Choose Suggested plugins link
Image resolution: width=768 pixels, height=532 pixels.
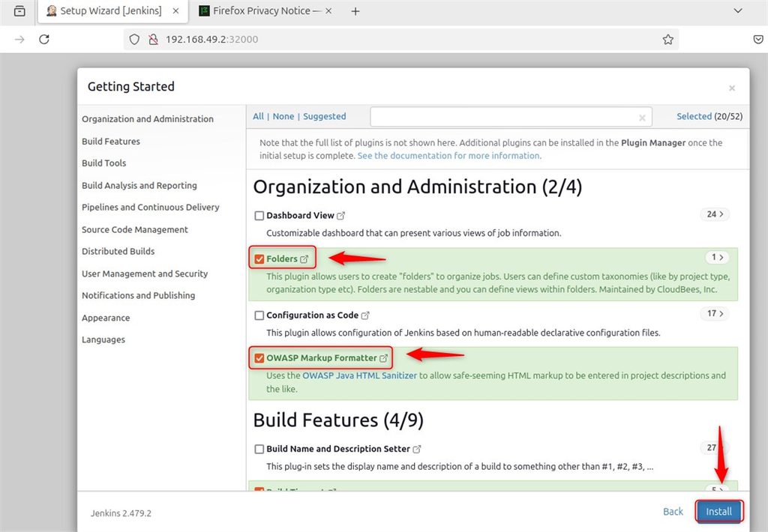[x=324, y=116]
